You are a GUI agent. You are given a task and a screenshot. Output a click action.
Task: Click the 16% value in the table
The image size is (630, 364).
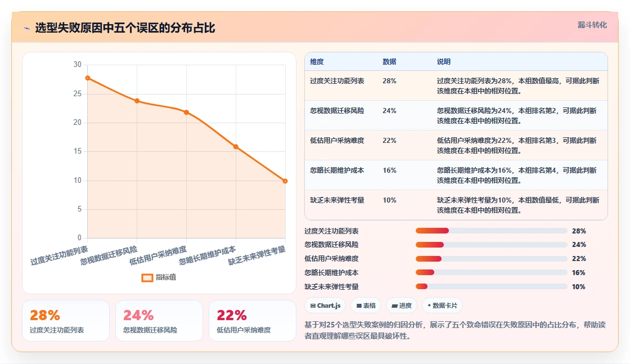click(x=389, y=170)
